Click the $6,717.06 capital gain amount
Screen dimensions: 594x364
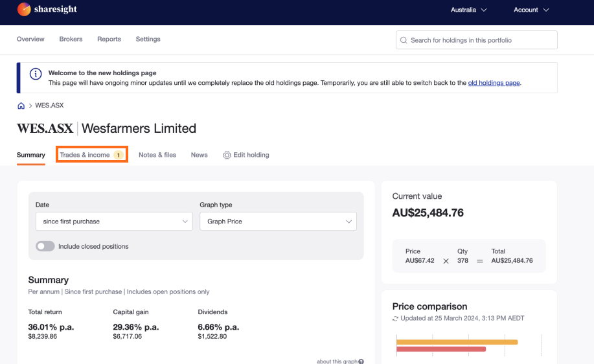[127, 336]
